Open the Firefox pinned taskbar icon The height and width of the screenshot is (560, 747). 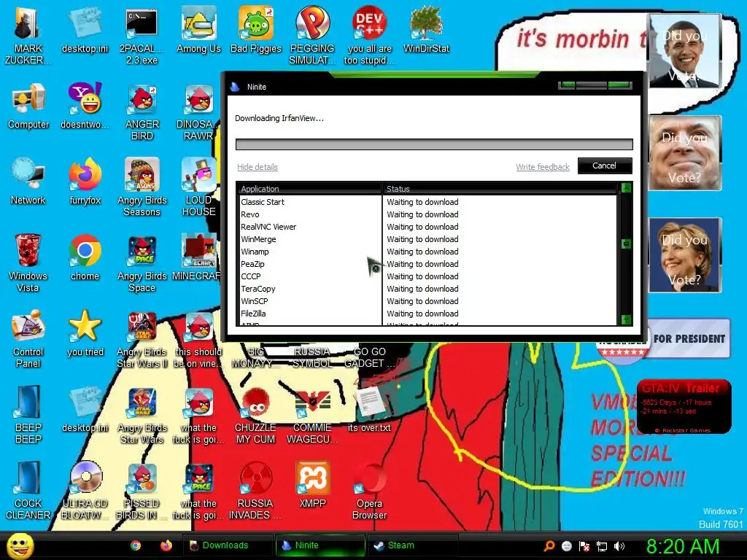166,545
